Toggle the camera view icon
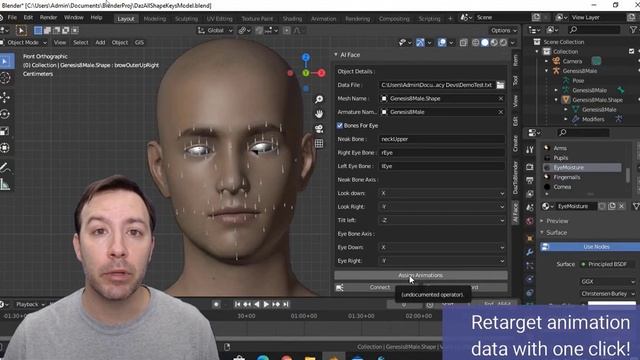The height and width of the screenshot is (360, 640). tap(319, 129)
